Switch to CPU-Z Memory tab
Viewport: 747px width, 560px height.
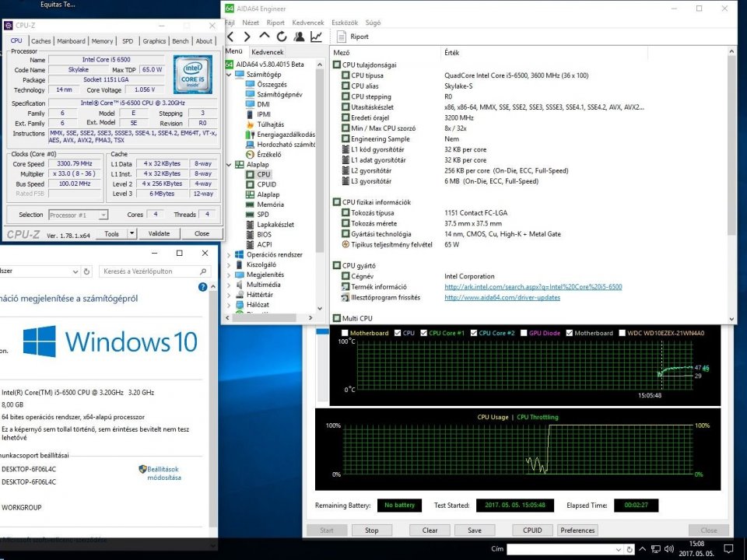coord(102,41)
